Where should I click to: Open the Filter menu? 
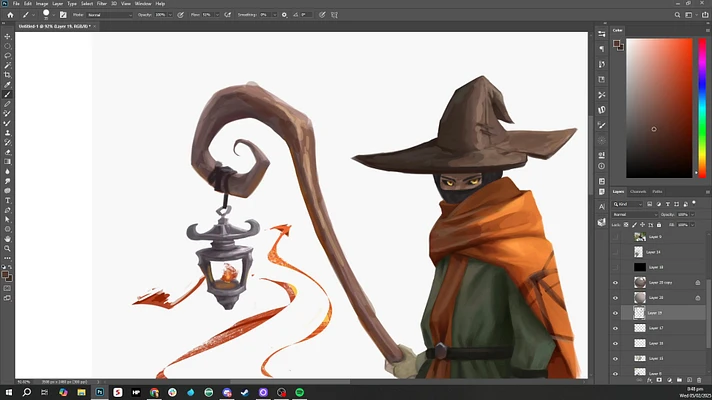[102, 4]
